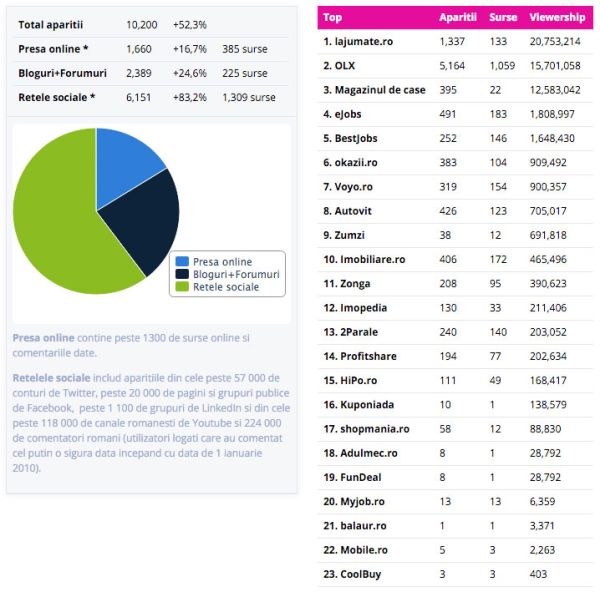Sort table by the Aparitii column header
The width and height of the screenshot is (600, 592).
(458, 18)
